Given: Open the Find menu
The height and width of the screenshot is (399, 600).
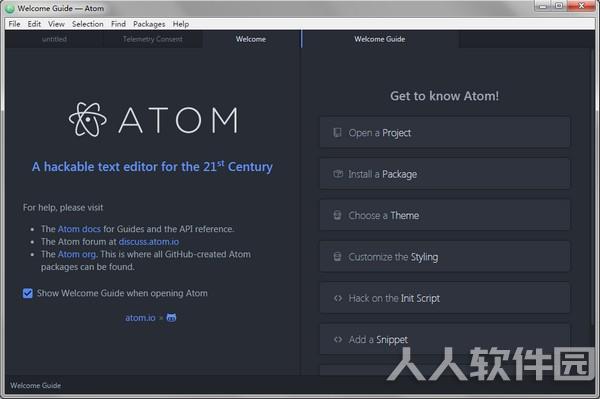Looking at the screenshot, I should (x=118, y=24).
